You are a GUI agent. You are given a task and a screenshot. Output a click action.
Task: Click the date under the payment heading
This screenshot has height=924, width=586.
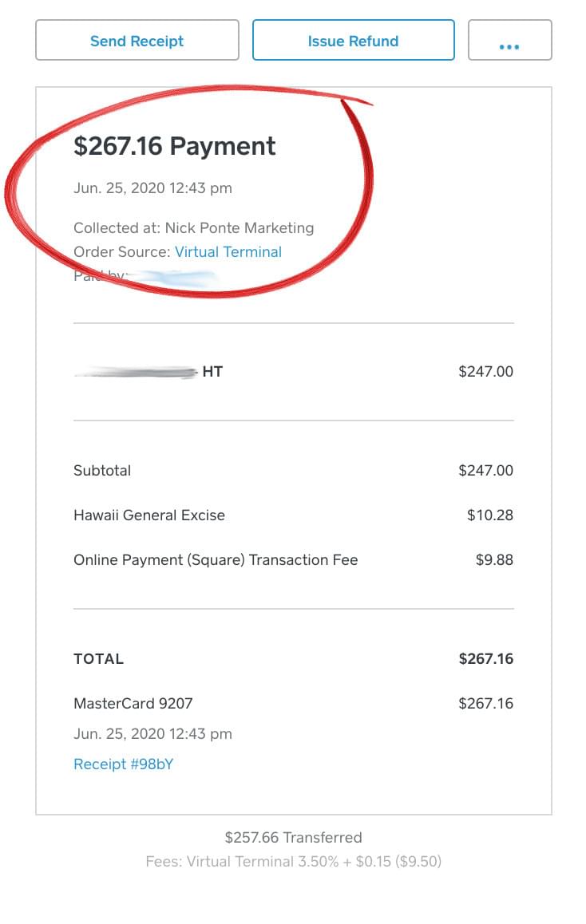[152, 188]
